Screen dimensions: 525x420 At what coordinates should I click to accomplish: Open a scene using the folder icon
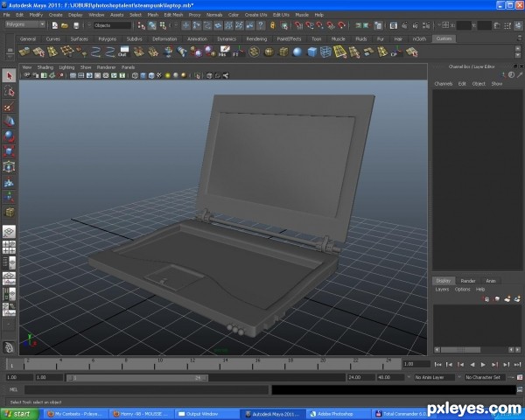coord(65,25)
